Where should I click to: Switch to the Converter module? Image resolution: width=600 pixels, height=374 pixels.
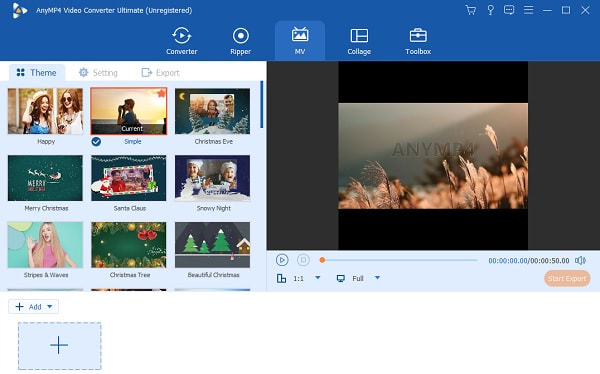pyautogui.click(x=181, y=41)
